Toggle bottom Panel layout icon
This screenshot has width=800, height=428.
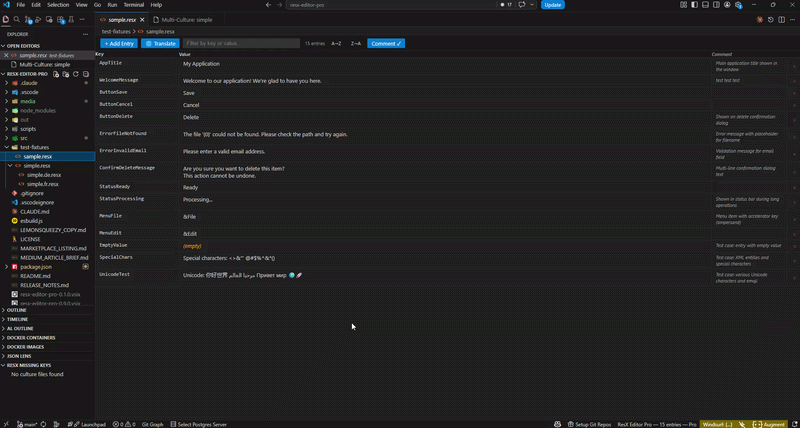pyautogui.click(x=705, y=5)
